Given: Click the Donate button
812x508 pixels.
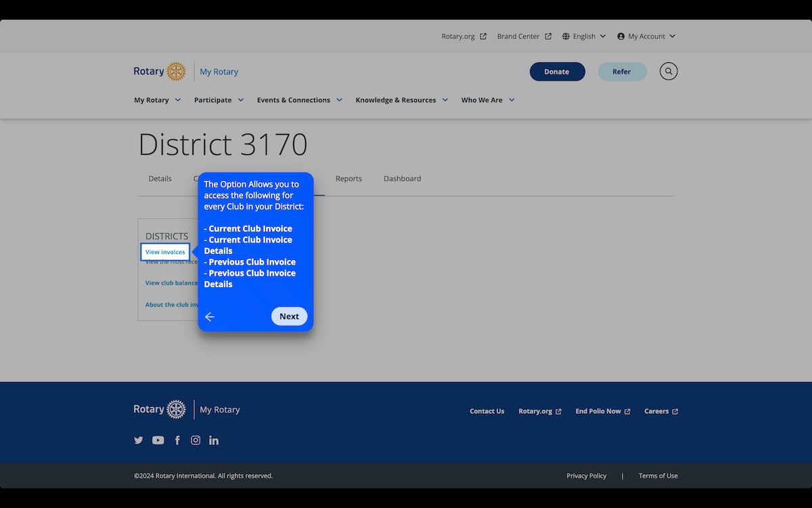Looking at the screenshot, I should coord(557,72).
